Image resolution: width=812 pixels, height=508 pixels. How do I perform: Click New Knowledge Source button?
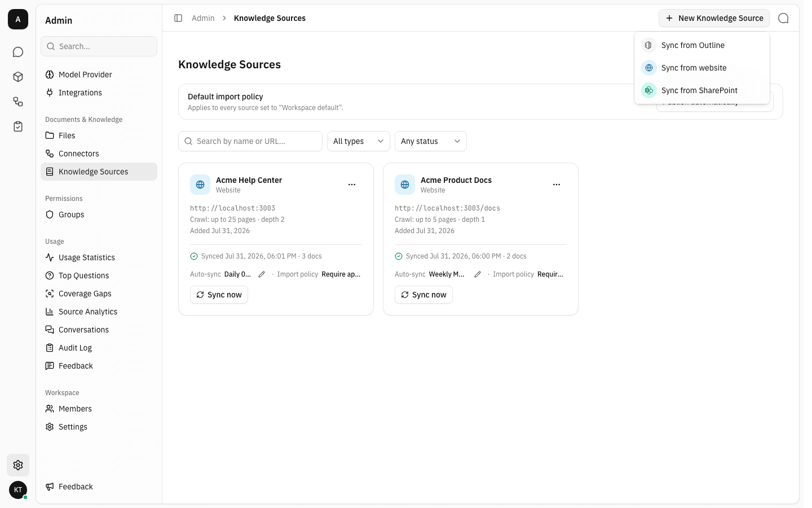coord(714,18)
